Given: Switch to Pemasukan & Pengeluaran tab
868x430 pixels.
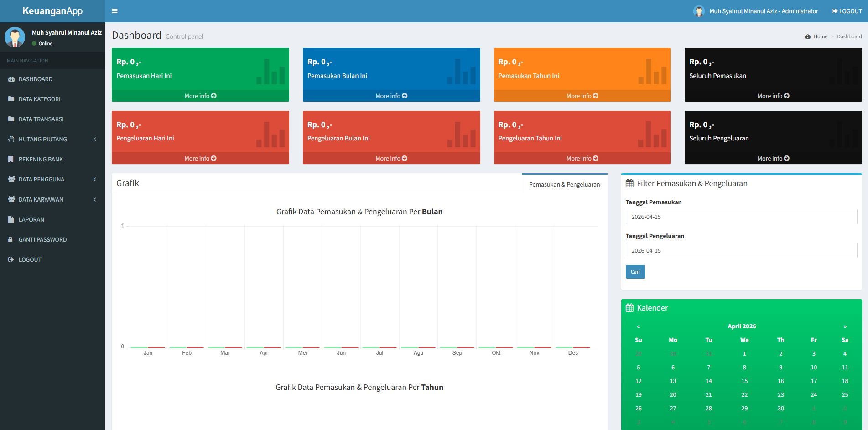Looking at the screenshot, I should pos(564,184).
